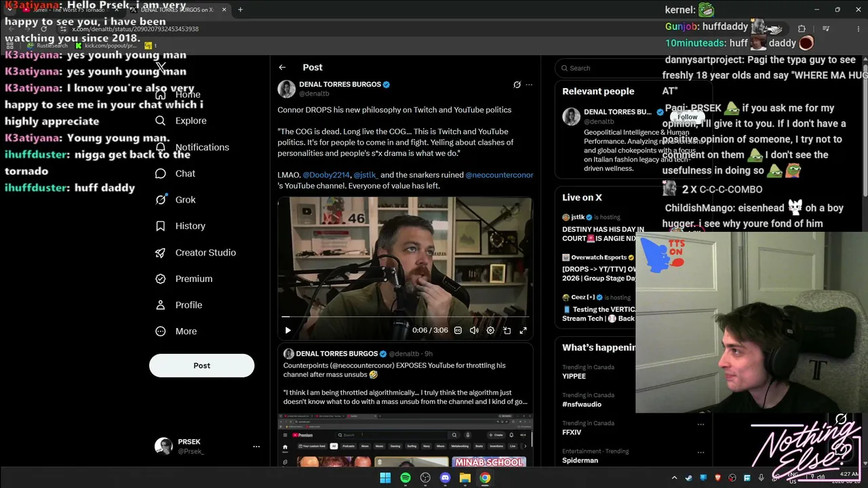Click the PRSEK profile avatar in the sidebar
This screenshot has width=868, height=488.
[163, 446]
